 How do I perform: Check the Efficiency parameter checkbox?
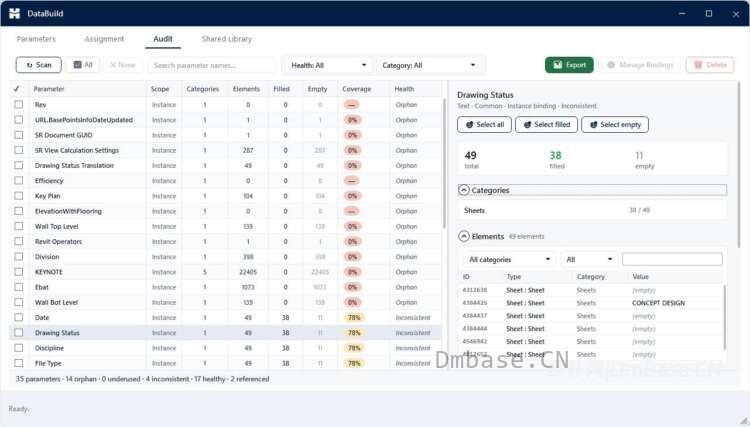pos(19,180)
